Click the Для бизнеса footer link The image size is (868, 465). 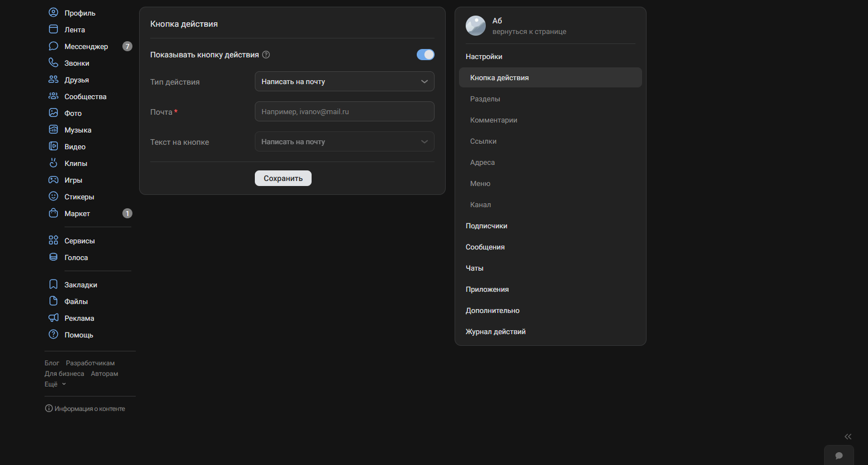click(x=65, y=374)
